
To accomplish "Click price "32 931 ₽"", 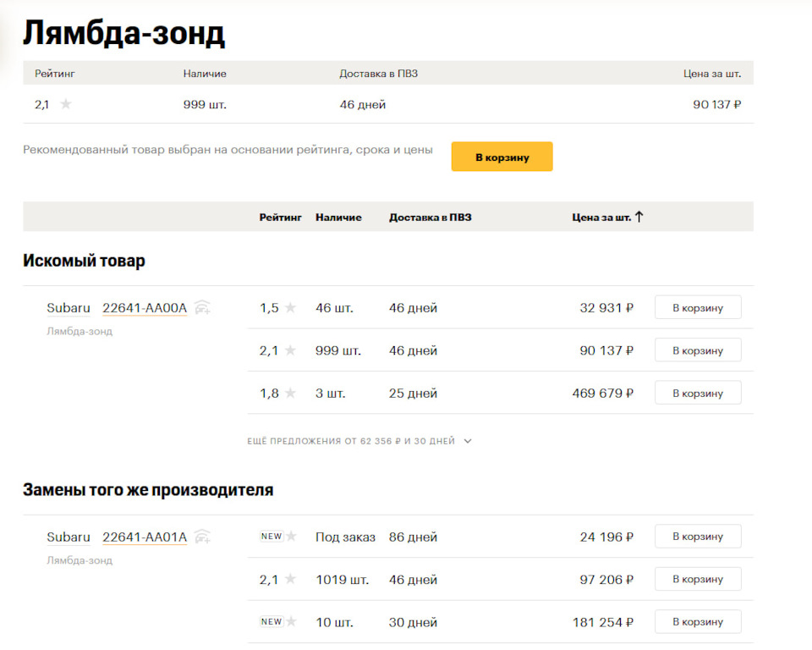I will click(606, 308).
